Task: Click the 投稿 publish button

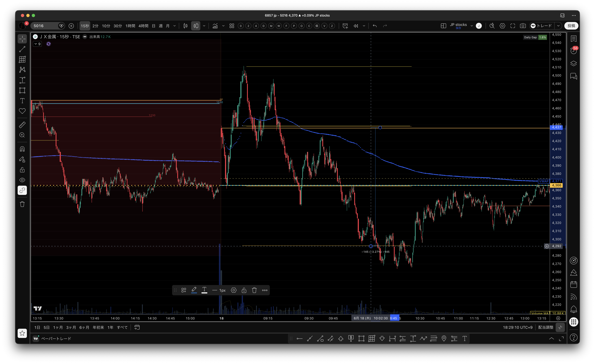Action: tap(571, 26)
